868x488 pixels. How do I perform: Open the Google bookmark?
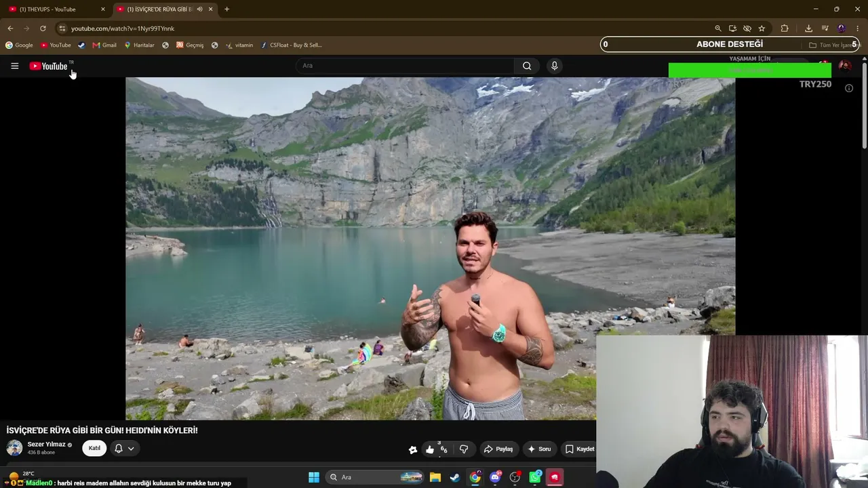(x=19, y=45)
